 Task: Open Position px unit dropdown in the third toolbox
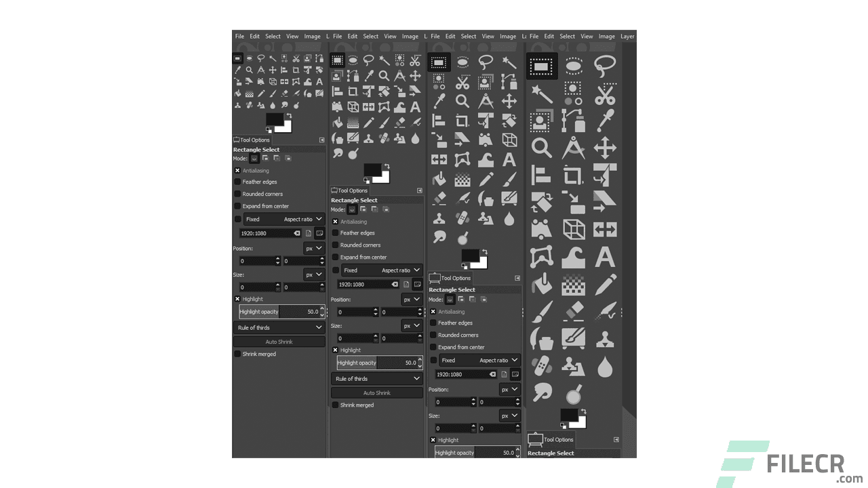click(x=509, y=390)
